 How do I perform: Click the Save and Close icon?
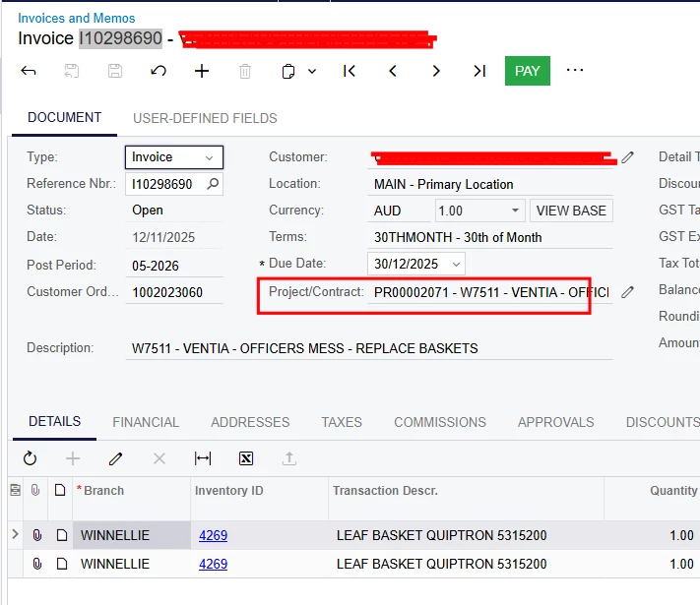coord(72,71)
